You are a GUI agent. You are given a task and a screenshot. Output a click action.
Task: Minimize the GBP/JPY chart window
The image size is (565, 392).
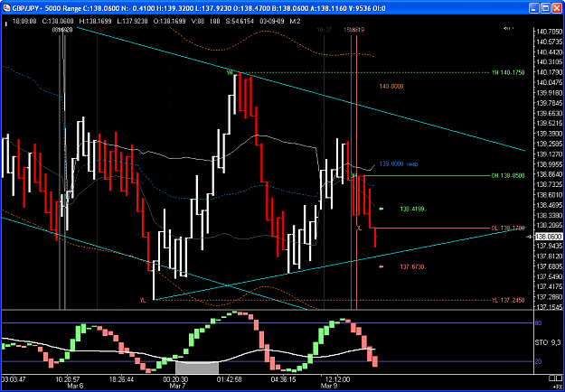click(x=534, y=7)
